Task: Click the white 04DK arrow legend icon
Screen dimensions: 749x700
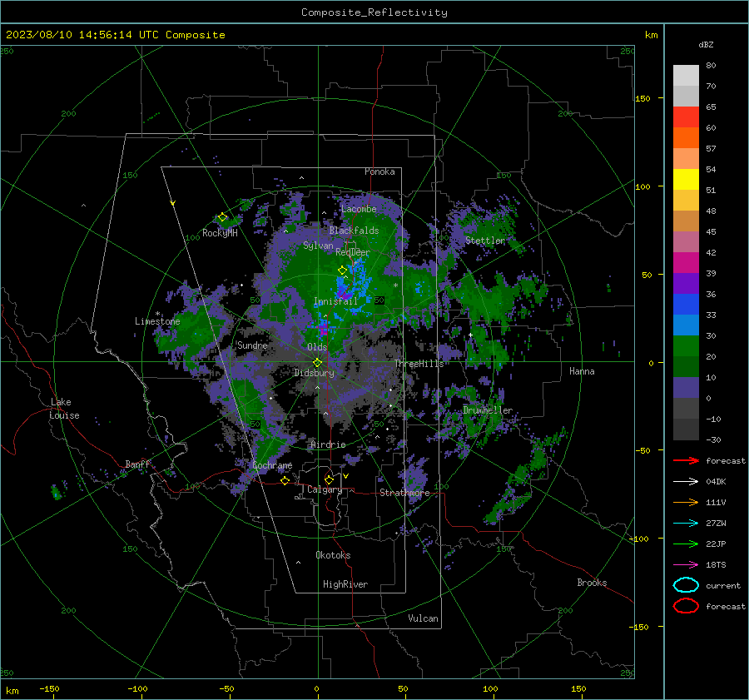Action: (x=686, y=481)
